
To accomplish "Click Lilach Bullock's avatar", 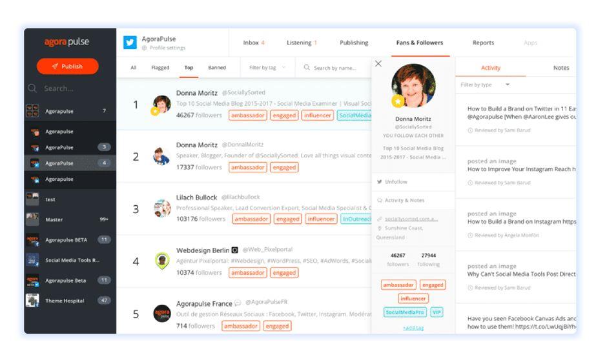I will [x=162, y=209].
